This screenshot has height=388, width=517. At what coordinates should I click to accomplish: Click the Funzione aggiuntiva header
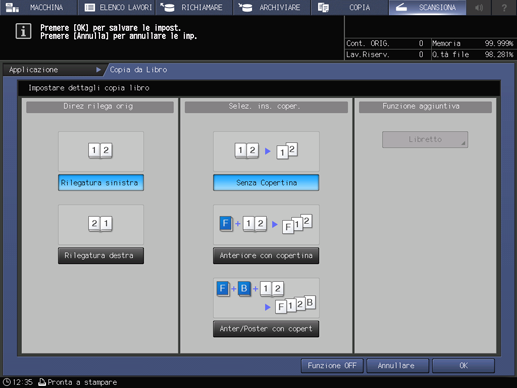[425, 107]
